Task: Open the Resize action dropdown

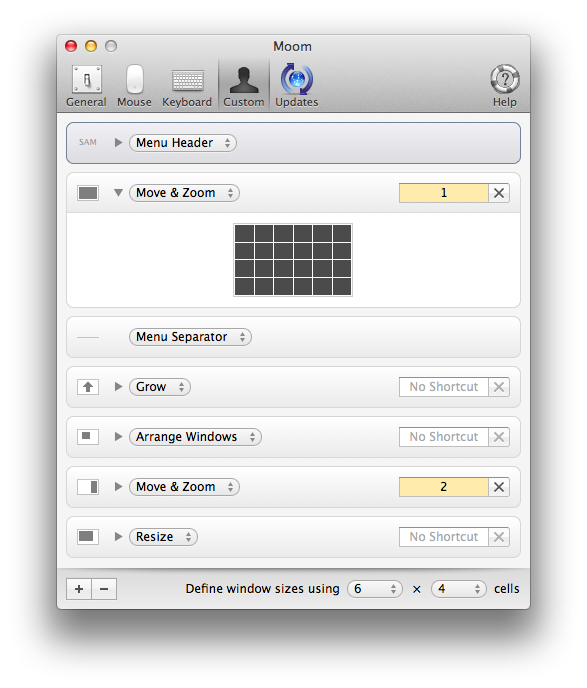Action: [163, 537]
